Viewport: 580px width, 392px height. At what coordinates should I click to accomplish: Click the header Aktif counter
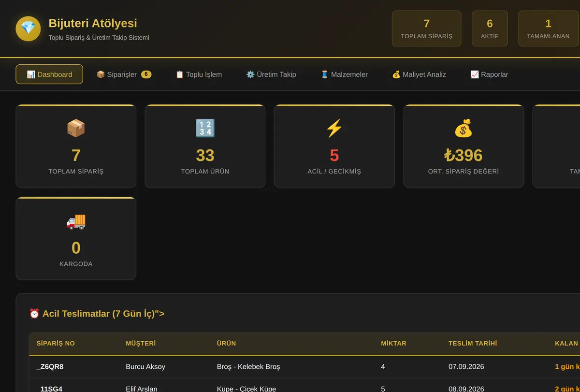[490, 29]
